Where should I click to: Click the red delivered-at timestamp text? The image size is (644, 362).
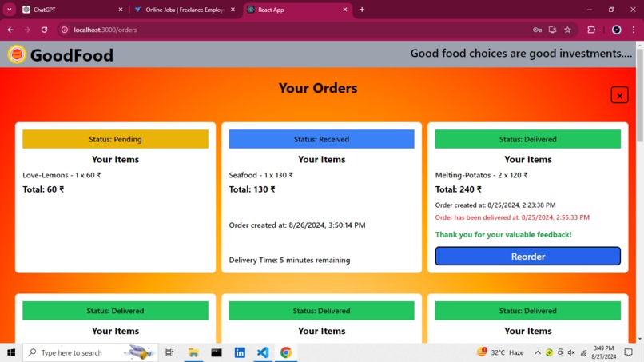512,217
